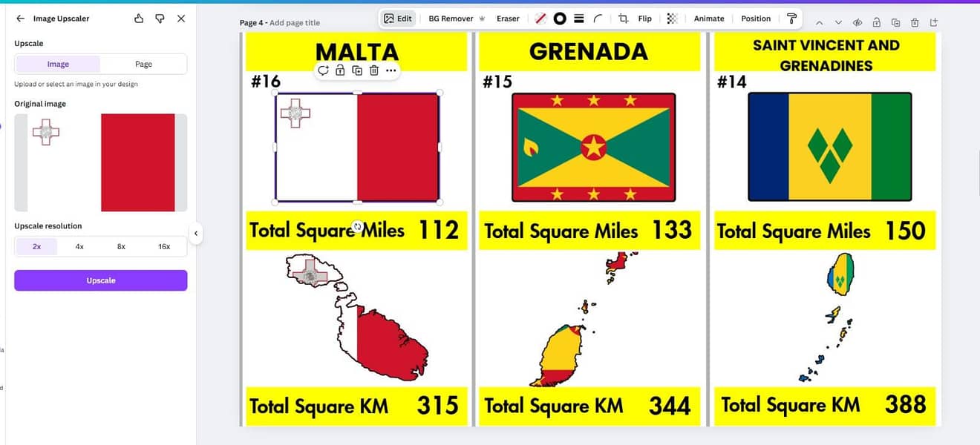Delete the page using the trash icon
The image size is (980, 445).
pos(915,23)
